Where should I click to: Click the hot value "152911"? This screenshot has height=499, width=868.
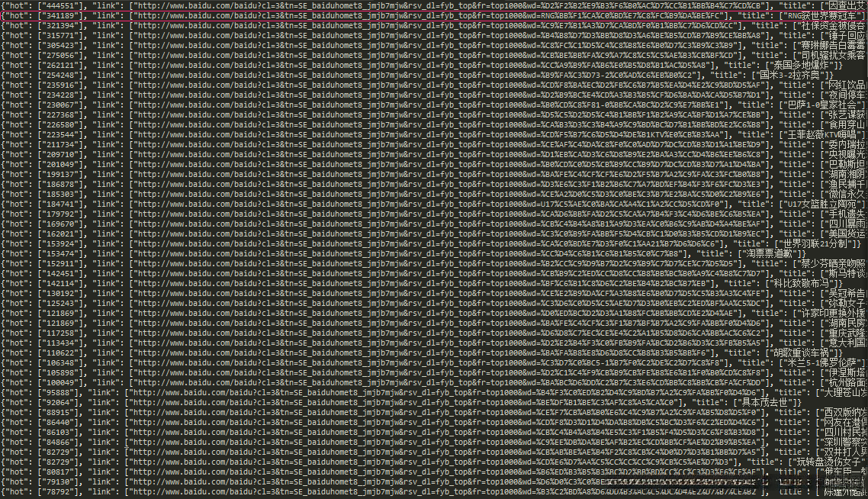click(x=61, y=264)
